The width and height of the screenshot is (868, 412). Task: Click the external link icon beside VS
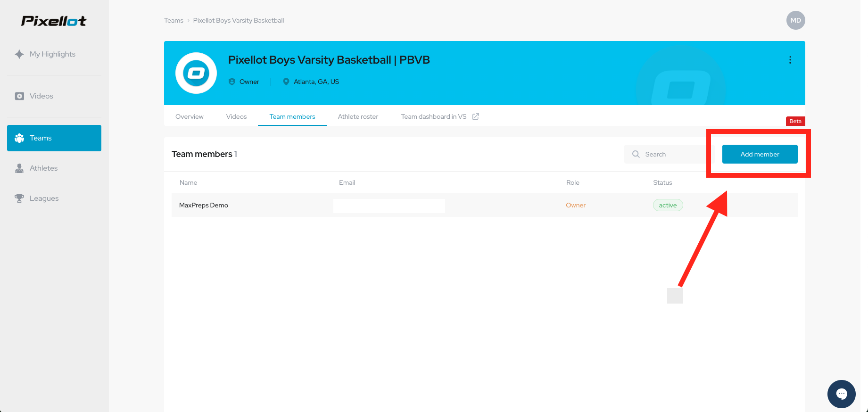[x=476, y=116]
